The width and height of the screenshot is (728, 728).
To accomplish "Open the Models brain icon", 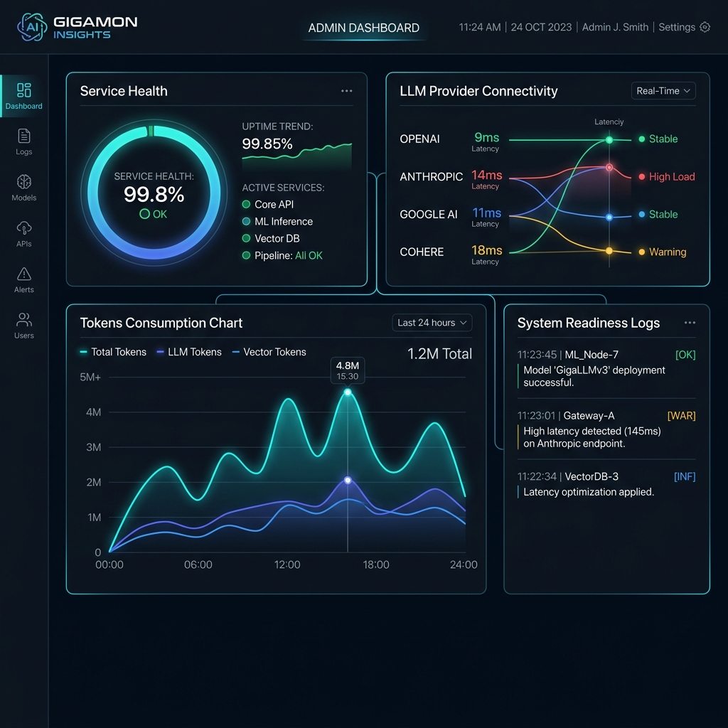I will [23, 181].
